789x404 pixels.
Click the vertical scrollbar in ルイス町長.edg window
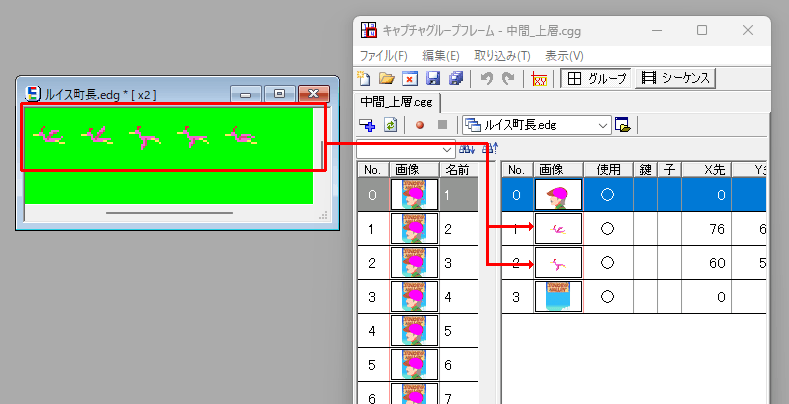pos(322,155)
